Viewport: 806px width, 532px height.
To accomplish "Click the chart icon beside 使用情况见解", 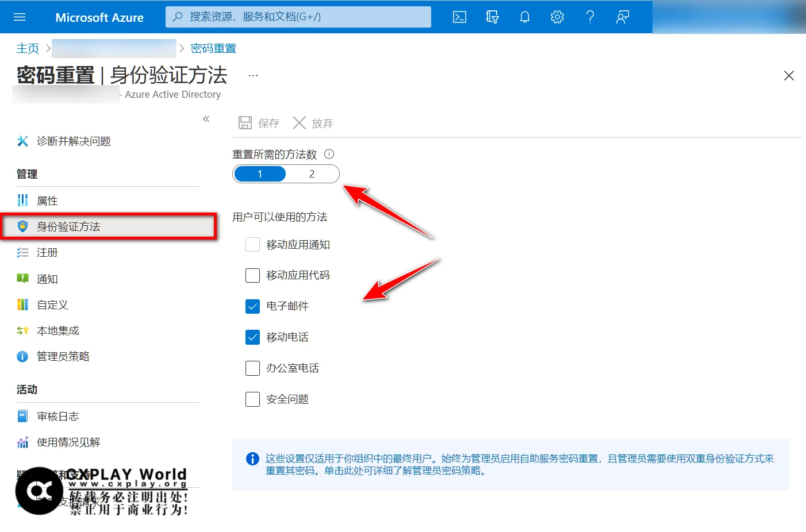I will tap(22, 442).
